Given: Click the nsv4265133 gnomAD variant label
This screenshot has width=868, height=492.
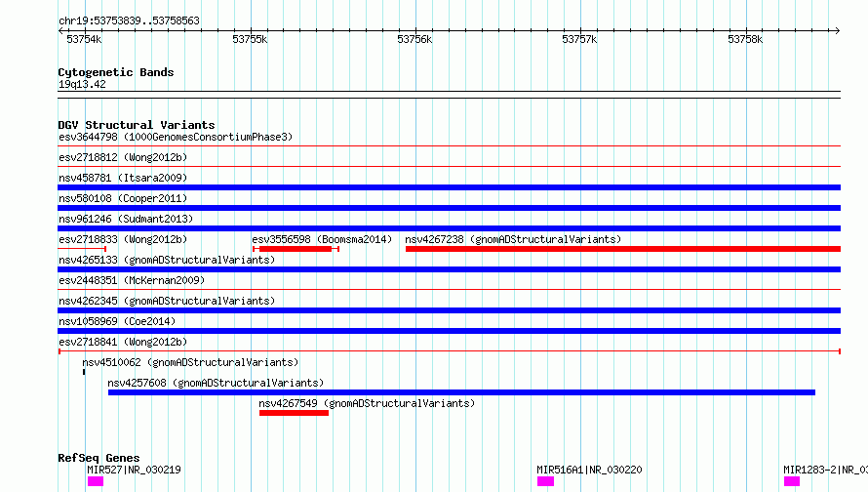Looking at the screenshot, I should click(x=167, y=260).
